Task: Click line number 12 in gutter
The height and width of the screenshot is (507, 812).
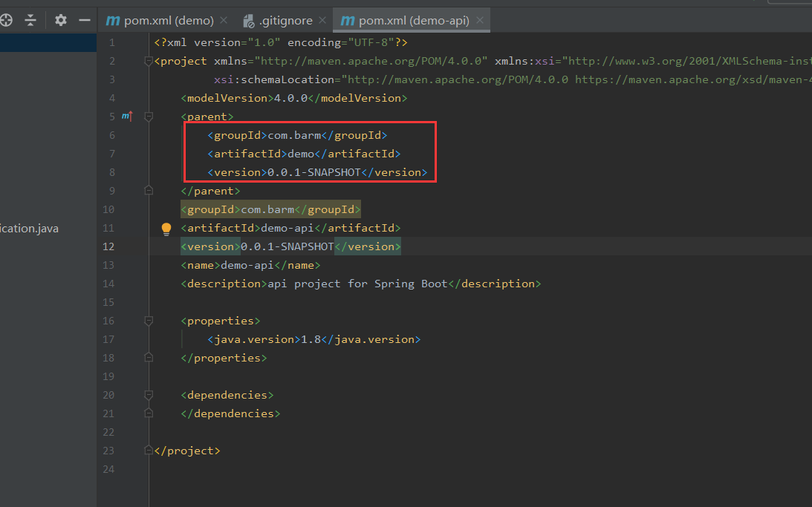Action: coord(108,246)
